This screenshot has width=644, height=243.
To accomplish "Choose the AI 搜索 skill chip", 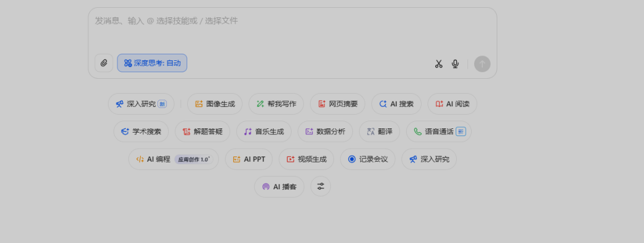I will (397, 104).
